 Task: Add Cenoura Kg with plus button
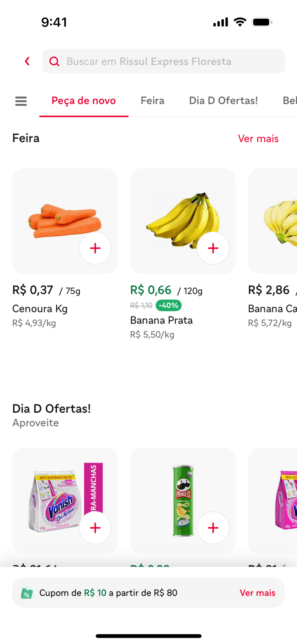[x=95, y=248]
